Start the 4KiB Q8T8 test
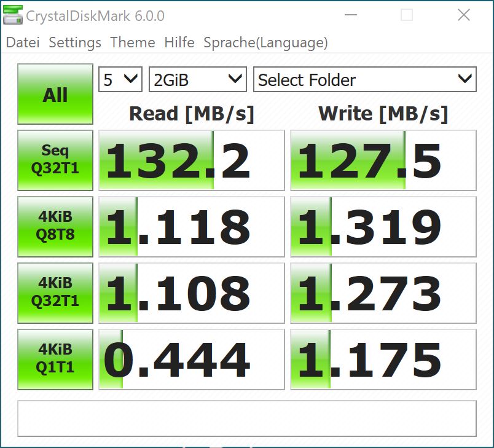This screenshot has height=448, width=494. pyautogui.click(x=55, y=227)
